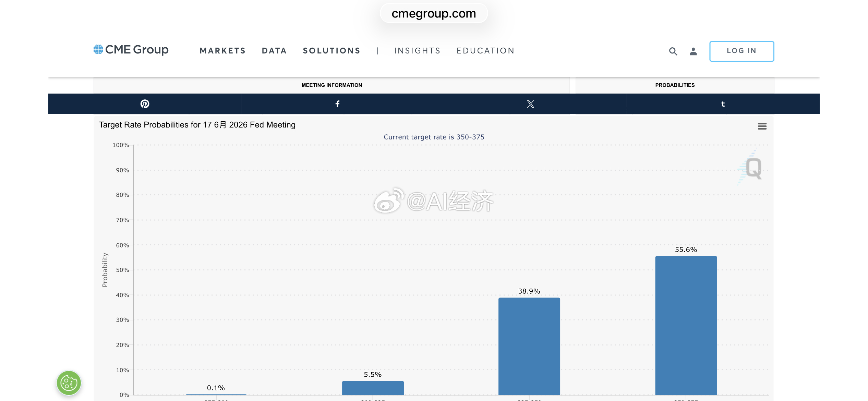Select the PROBABILITIES header
The image size is (868, 401).
(x=675, y=85)
